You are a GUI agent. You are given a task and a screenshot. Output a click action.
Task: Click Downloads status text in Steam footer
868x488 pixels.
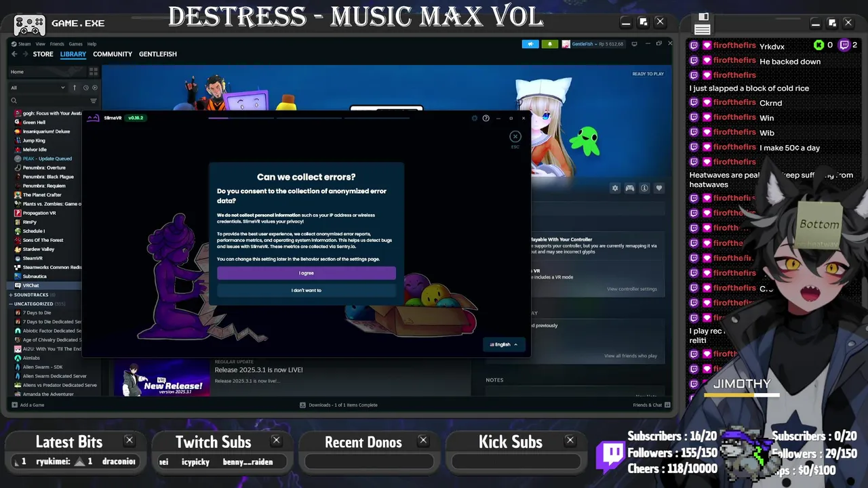coord(343,405)
